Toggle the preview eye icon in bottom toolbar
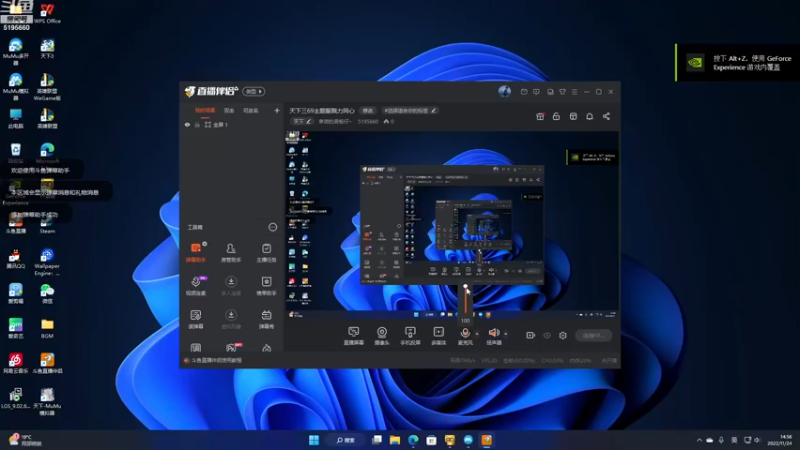 point(547,335)
